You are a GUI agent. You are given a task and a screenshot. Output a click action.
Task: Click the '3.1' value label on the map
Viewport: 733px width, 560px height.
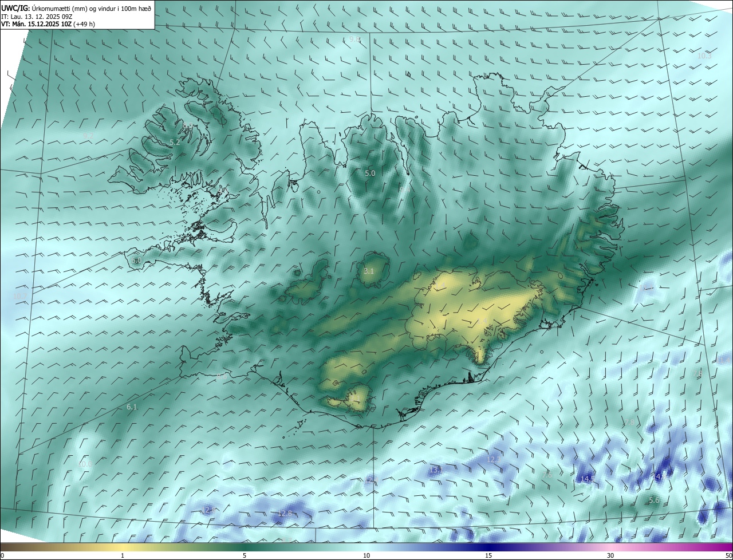(x=369, y=271)
